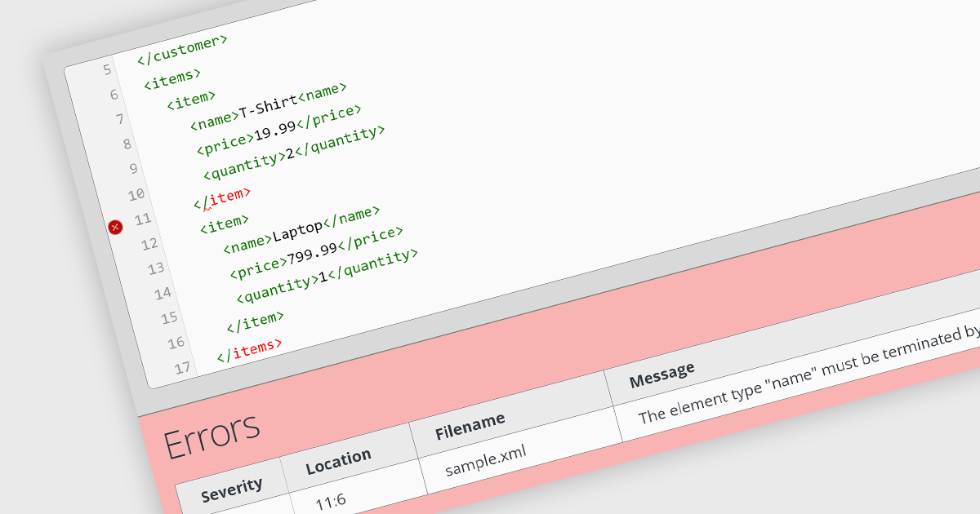This screenshot has height=514, width=980.
Task: Open the sample.xml filename cell
Action: (486, 461)
